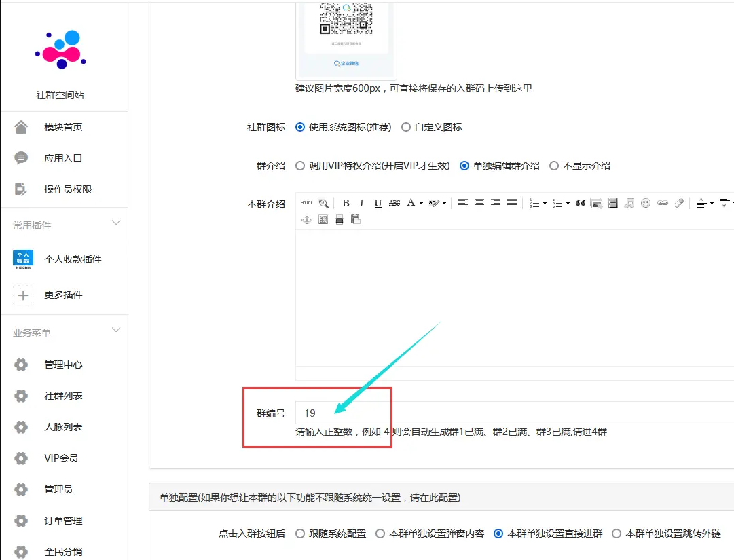This screenshot has width=734, height=560.
Task: Open 订单管理 menu link
Action: tap(65, 521)
